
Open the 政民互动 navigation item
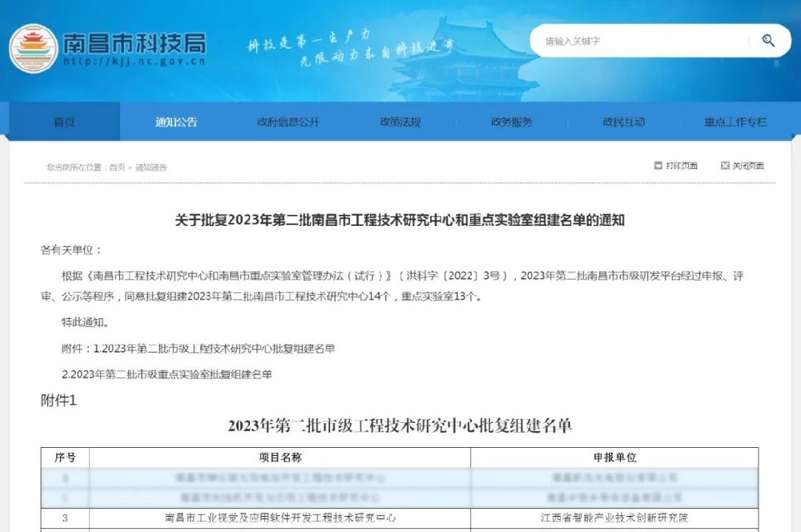(x=623, y=123)
